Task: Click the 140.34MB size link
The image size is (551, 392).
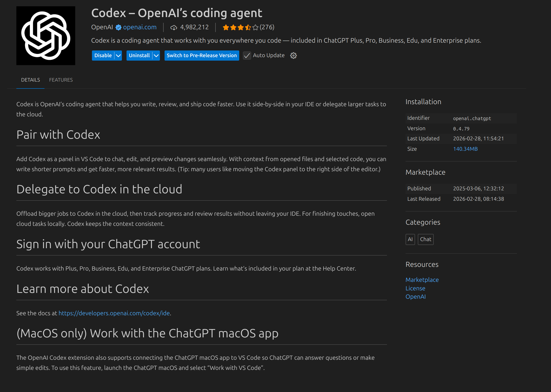Action: click(x=465, y=149)
